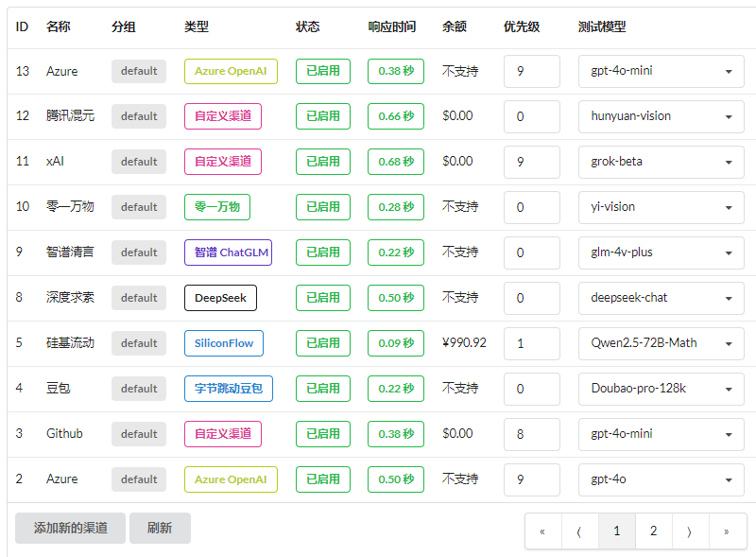Click the ¥990.92 balance value
The width and height of the screenshot is (756, 557).
coord(464,342)
